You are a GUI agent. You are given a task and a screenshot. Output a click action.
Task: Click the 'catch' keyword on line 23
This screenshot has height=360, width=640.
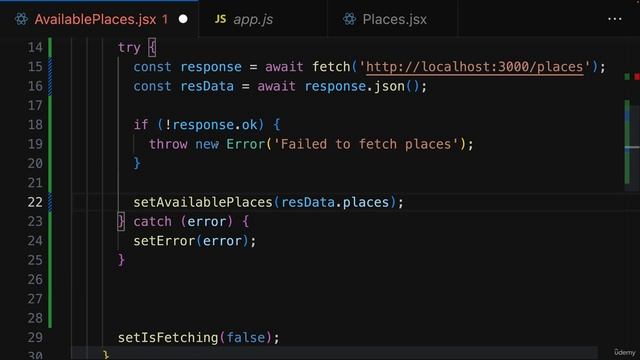point(152,222)
